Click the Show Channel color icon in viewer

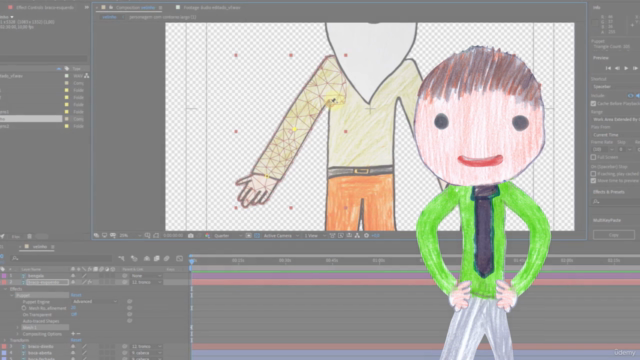tap(207, 236)
